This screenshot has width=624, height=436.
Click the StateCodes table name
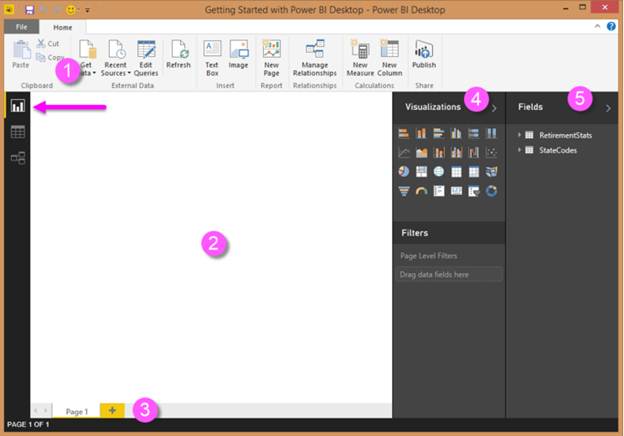(558, 150)
